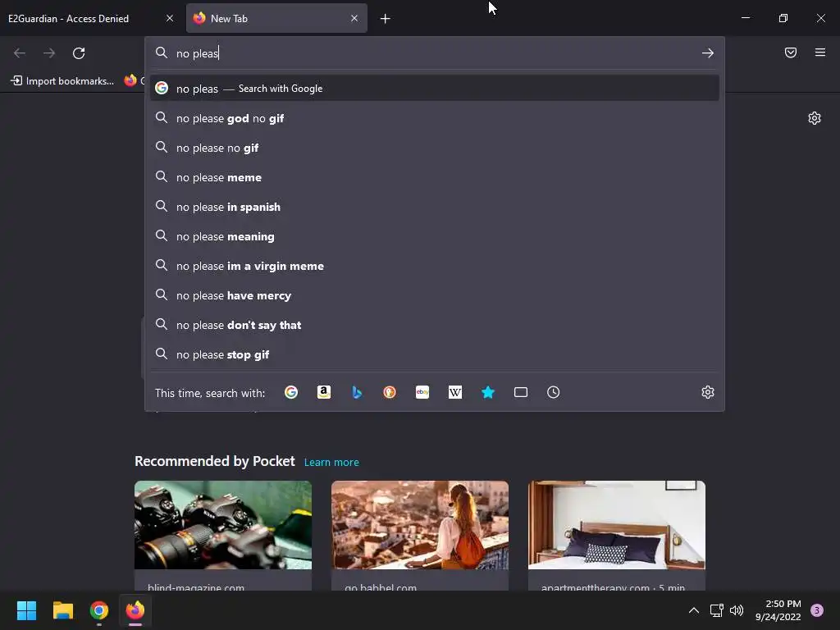Image resolution: width=840 pixels, height=630 pixels.
Task: Go forward with the forward arrow
Action: 49,53
